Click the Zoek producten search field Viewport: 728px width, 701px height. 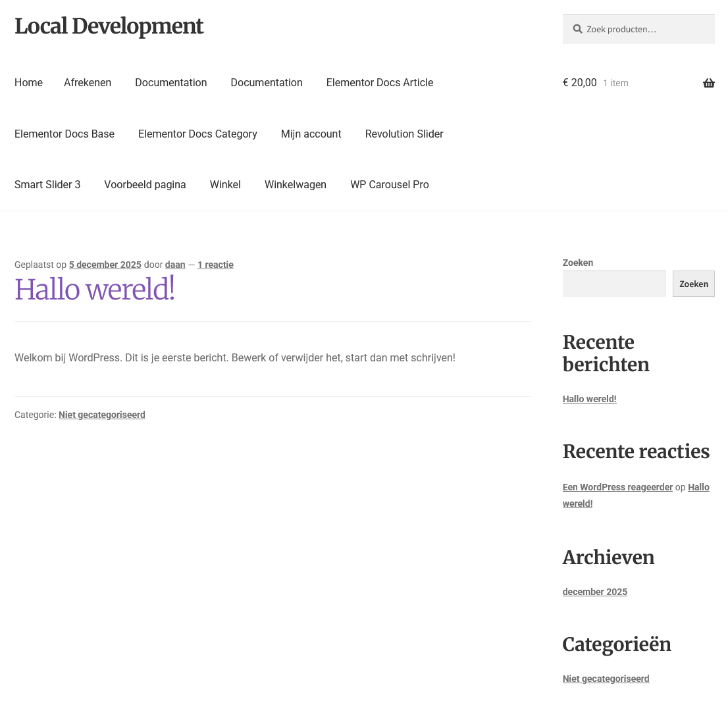[645, 29]
